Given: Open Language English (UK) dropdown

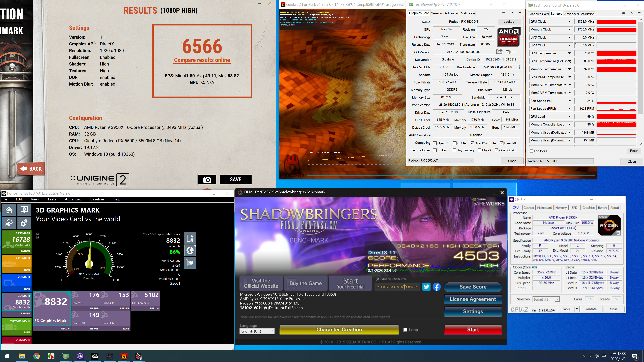Looking at the screenshot, I should pyautogui.click(x=257, y=331).
